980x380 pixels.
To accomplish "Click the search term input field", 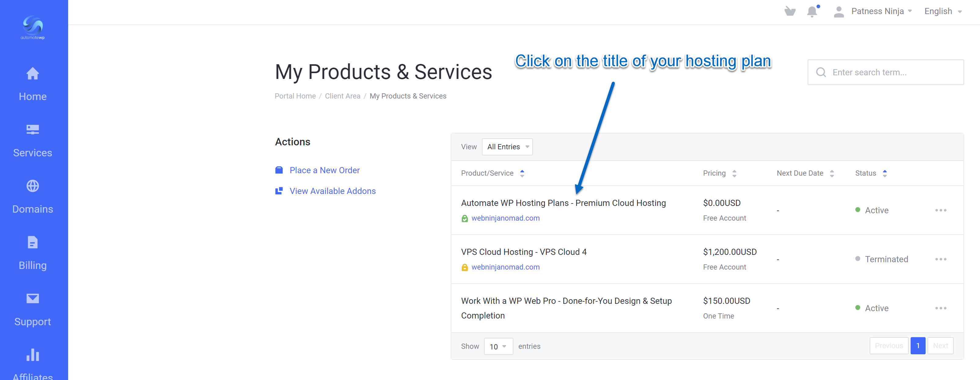I will click(885, 72).
